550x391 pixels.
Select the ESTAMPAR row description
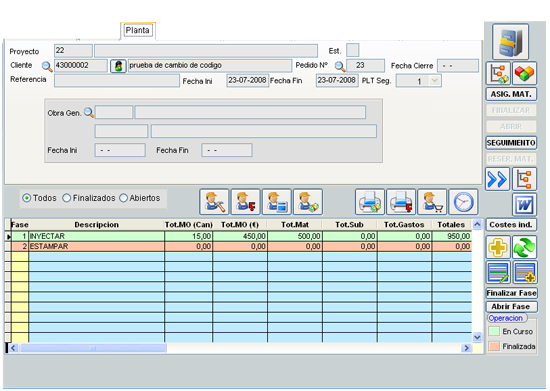96,247
